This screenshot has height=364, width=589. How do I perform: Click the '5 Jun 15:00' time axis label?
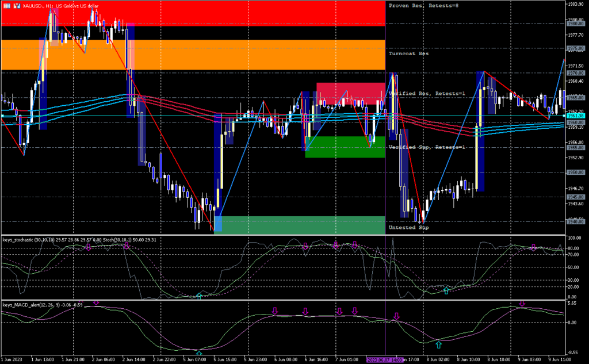tap(225, 360)
